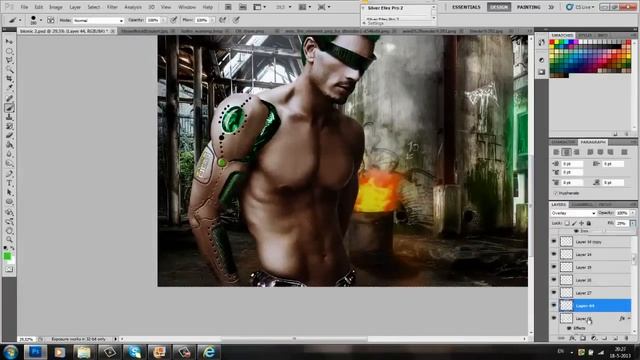Viewport: 640px width, 360px height.
Task: Select the Gradient tool
Action: (9, 144)
